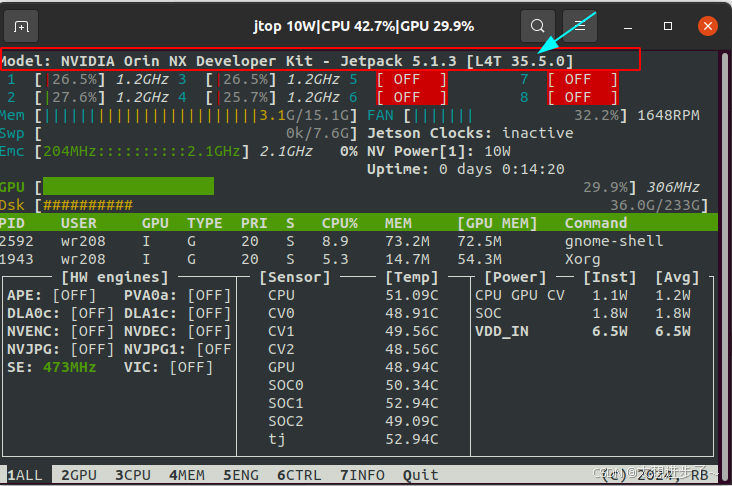Select the 5ENG tab

(241, 475)
